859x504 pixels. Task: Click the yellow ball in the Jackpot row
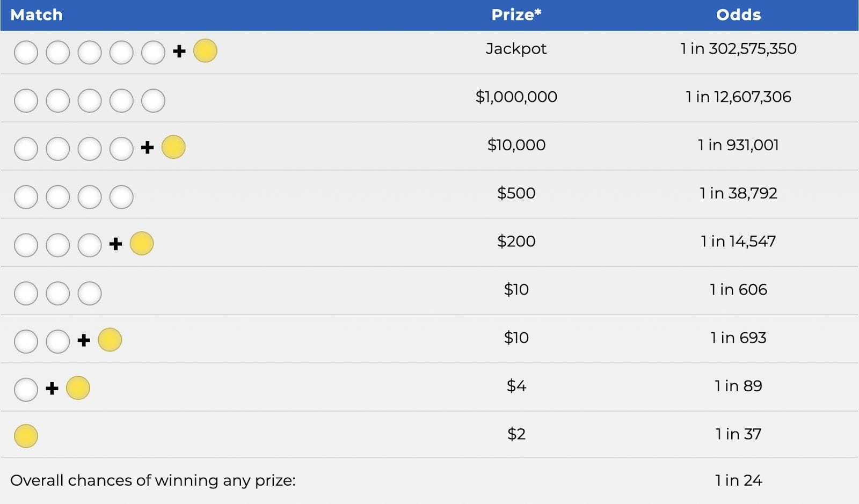205,51
